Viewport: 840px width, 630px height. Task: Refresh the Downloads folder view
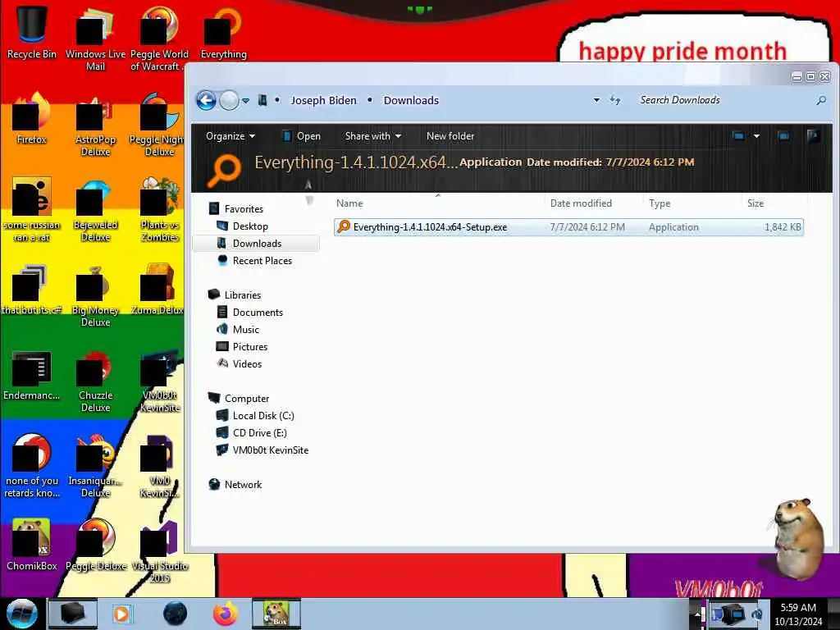[615, 100]
